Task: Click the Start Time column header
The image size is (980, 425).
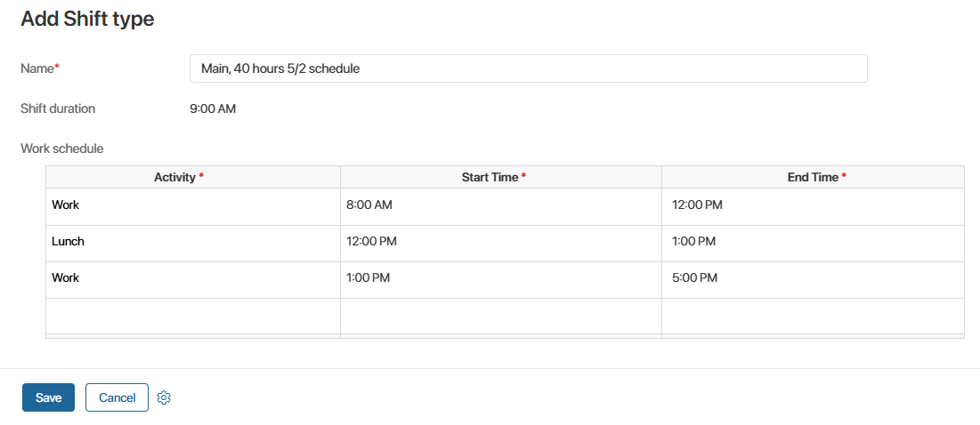Action: [x=493, y=177]
